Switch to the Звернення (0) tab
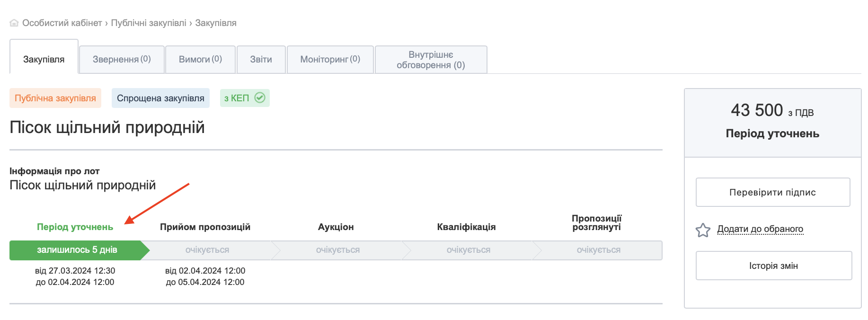 (122, 59)
